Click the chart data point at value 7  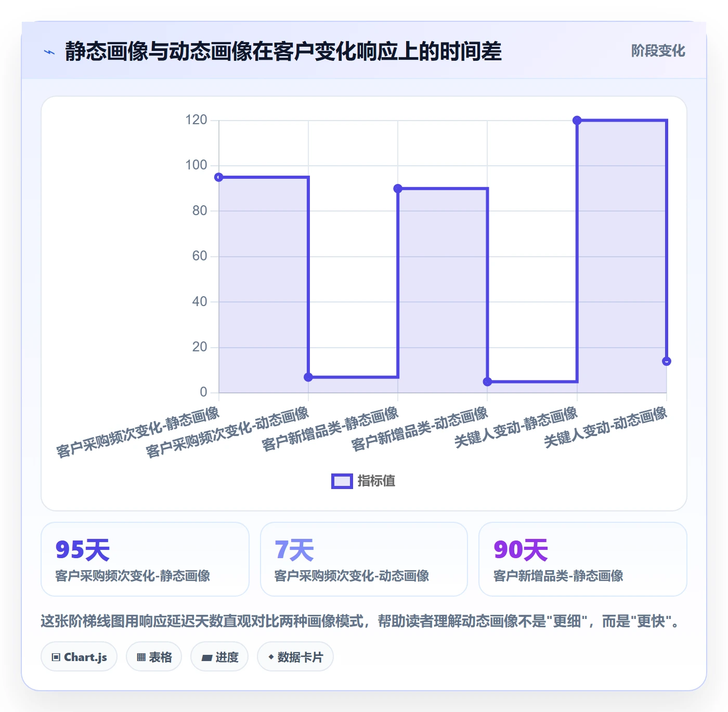[308, 377]
